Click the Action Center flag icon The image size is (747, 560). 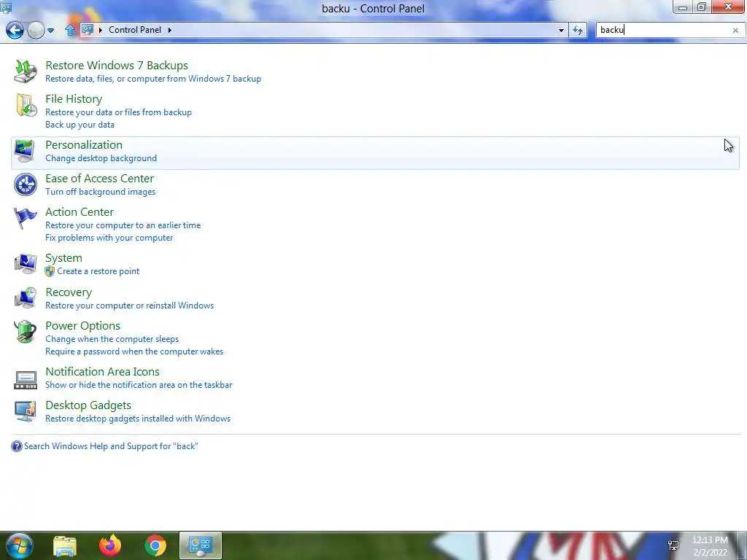click(26, 219)
